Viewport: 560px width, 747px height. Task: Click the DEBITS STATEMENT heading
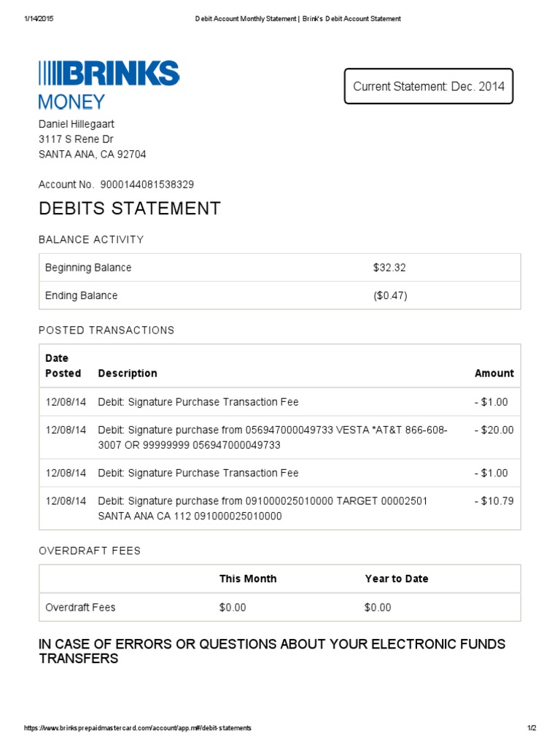(x=129, y=209)
